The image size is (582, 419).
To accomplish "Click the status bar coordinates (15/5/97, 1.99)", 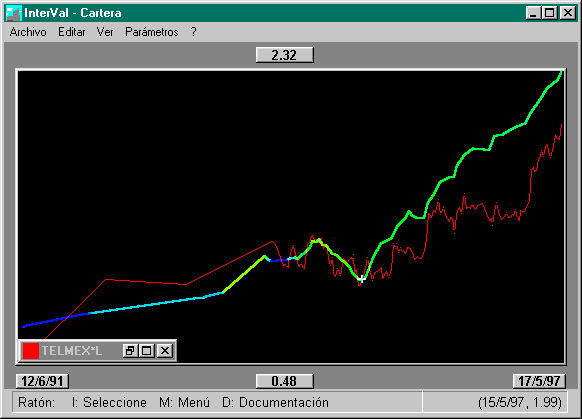I will coord(520,403).
